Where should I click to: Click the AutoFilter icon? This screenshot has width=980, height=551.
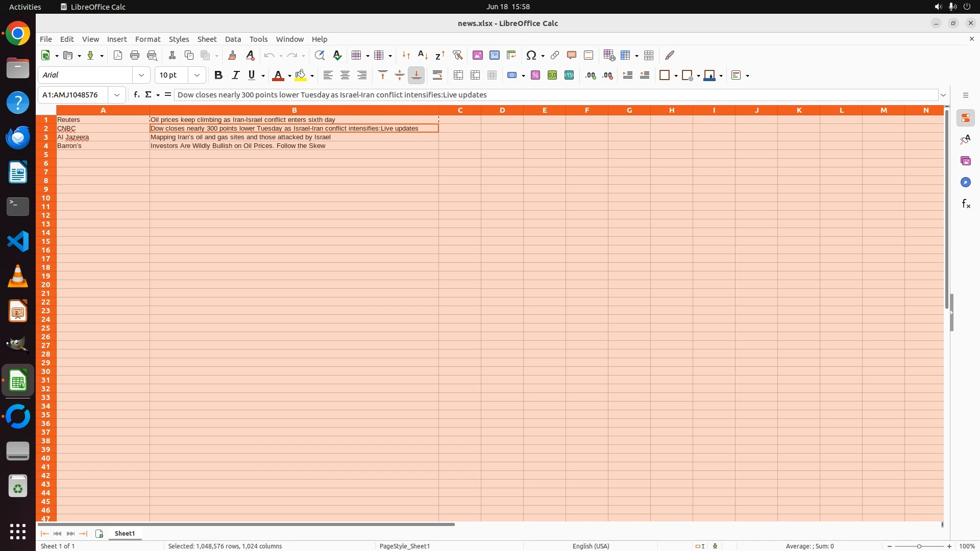pyautogui.click(x=457, y=55)
